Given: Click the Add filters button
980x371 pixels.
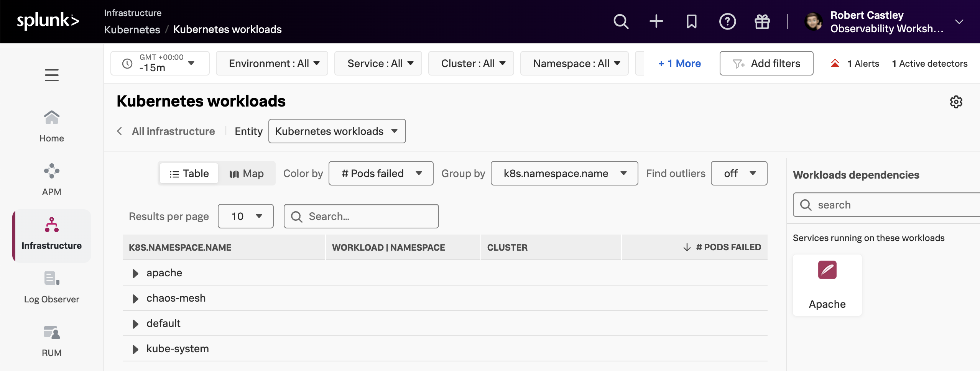Looking at the screenshot, I should click(x=766, y=64).
